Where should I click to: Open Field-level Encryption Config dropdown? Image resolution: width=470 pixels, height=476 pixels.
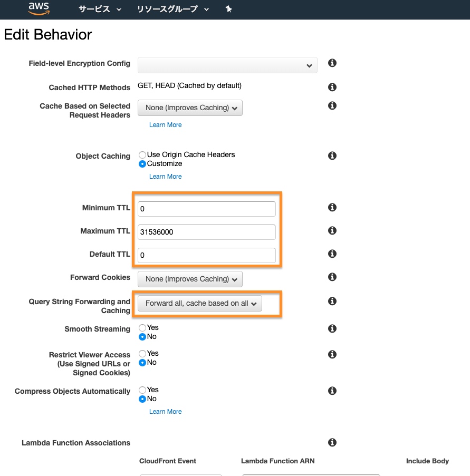click(227, 65)
